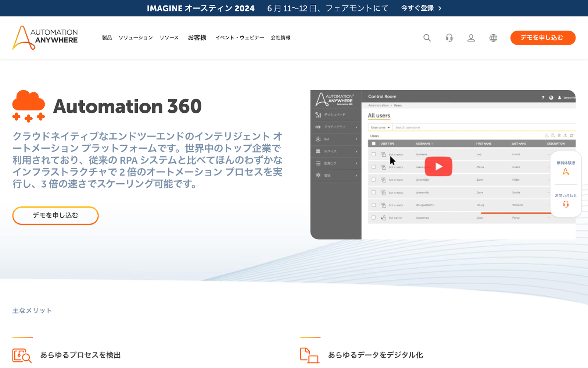Click the trash delete icon above users table
The height and width of the screenshot is (368, 588).
pos(559,135)
